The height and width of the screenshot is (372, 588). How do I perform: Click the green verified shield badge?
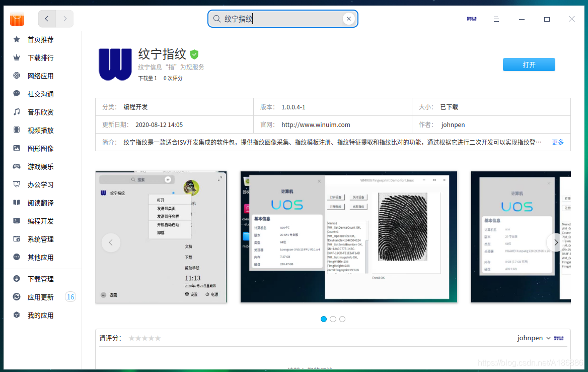coord(194,54)
